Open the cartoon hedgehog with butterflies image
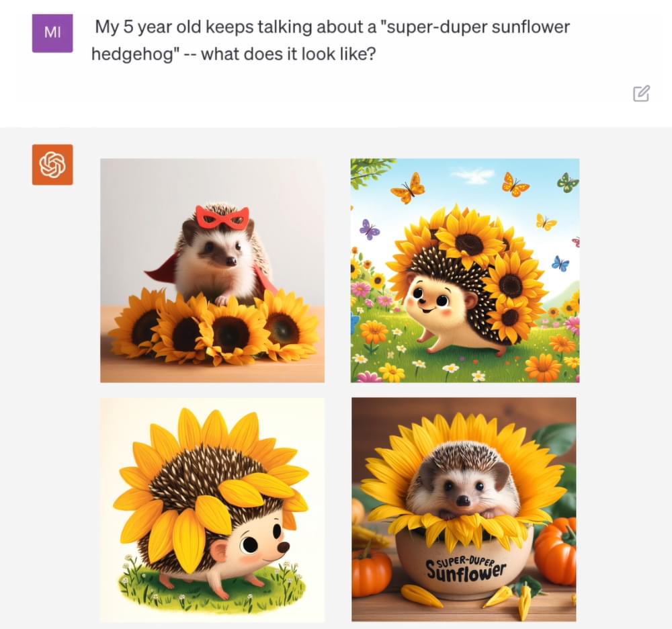The height and width of the screenshot is (629, 672). coord(465,270)
